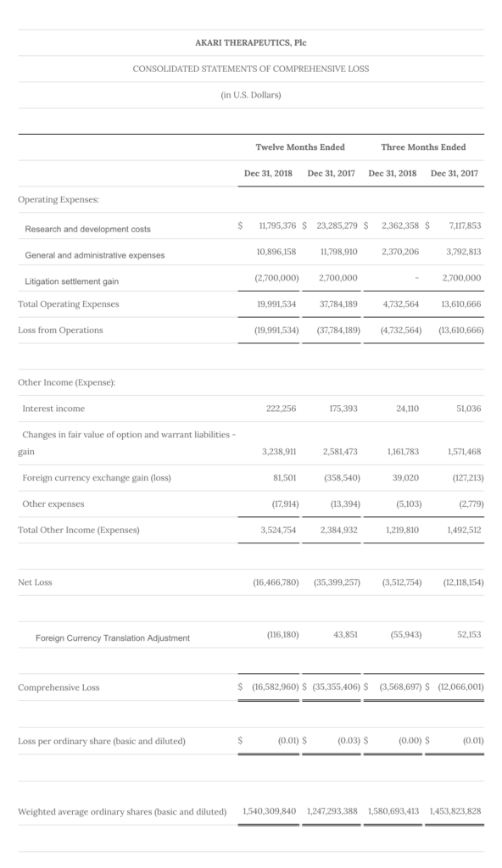Click the Comprehensive Loss value (16,582,960)
Image resolution: width=502 pixels, height=868 pixels.
276,687
